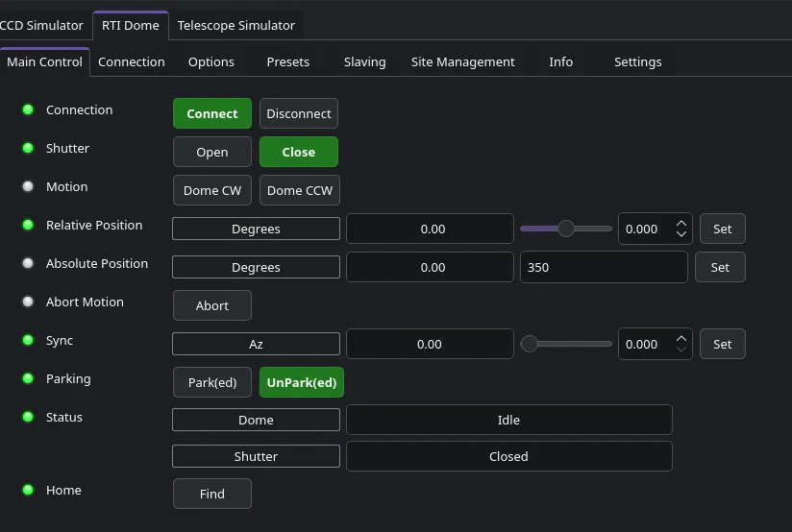The width and height of the screenshot is (792, 532).
Task: Click the gray Motion status indicator
Action: [x=28, y=186]
